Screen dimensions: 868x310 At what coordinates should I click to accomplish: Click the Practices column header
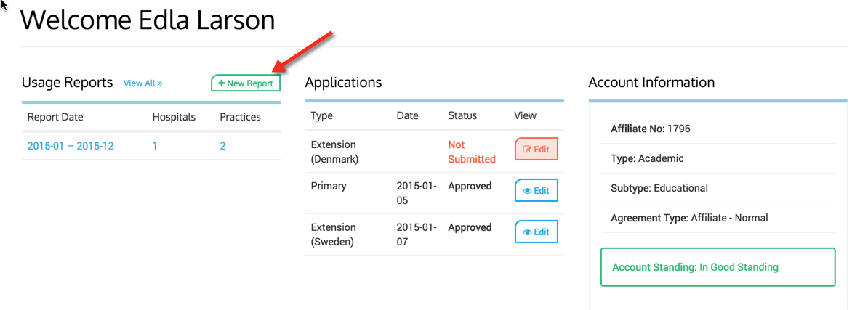(240, 117)
